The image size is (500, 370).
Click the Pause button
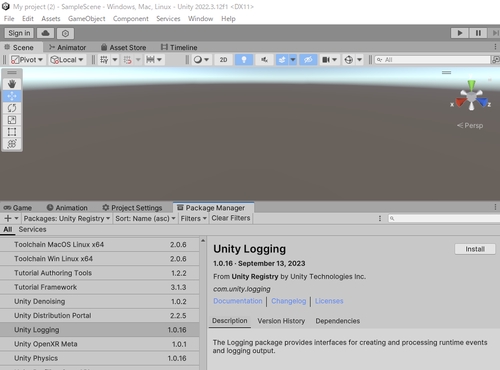[x=478, y=33]
